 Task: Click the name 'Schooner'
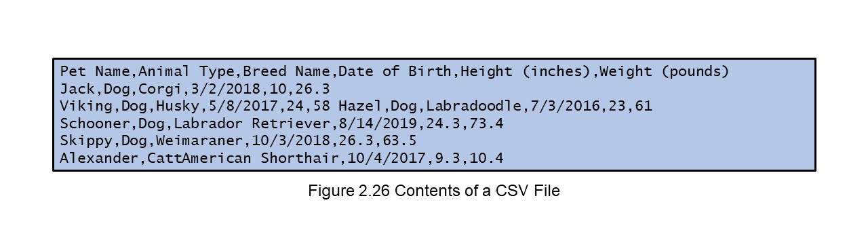point(95,124)
